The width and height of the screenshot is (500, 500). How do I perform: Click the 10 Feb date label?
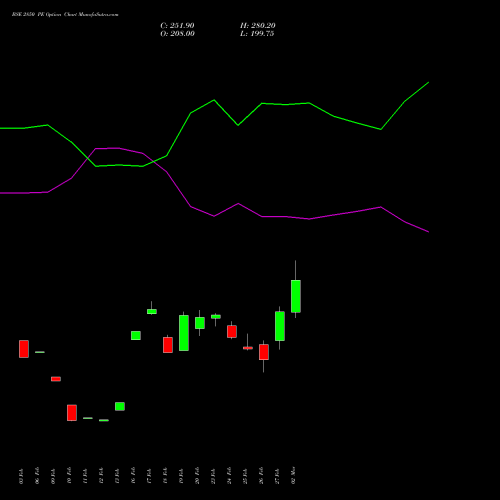click(x=69, y=476)
